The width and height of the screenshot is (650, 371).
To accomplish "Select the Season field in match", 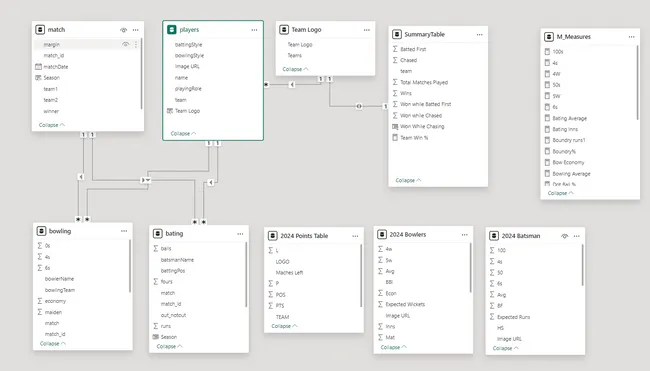I will (52, 78).
